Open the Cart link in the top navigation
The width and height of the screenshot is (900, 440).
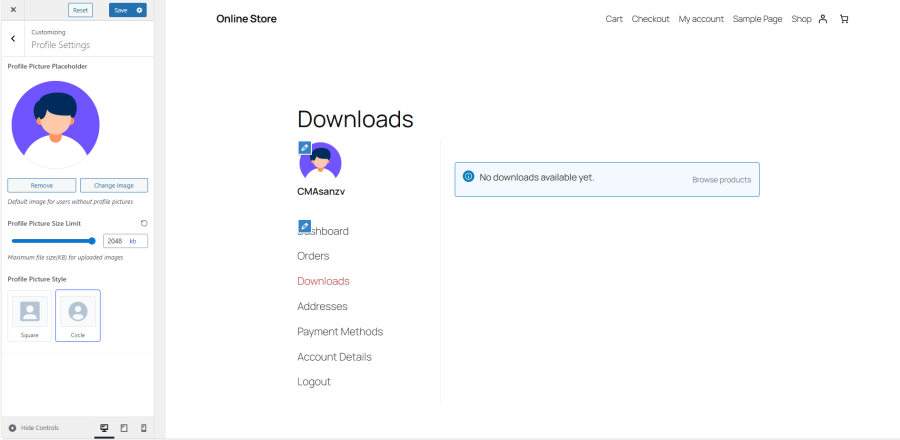(x=614, y=19)
